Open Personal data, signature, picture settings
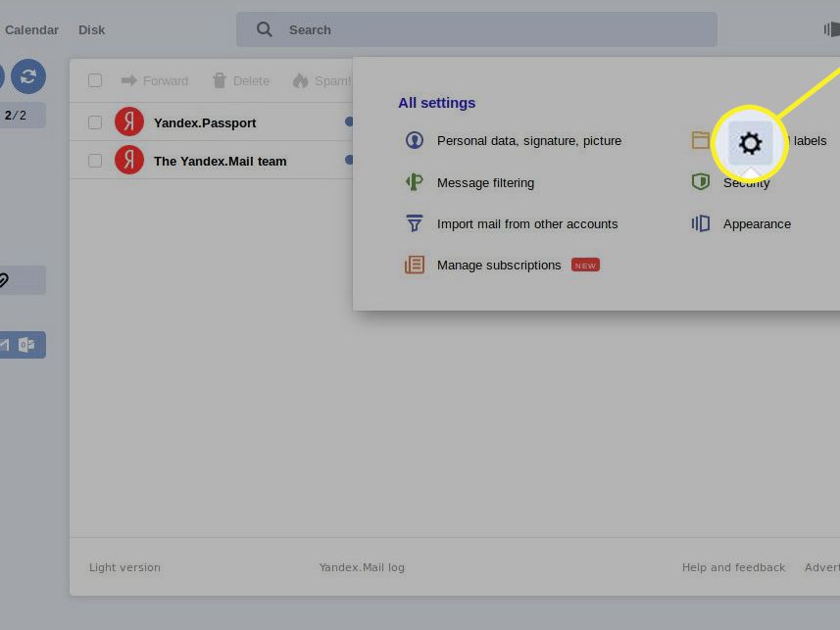The image size is (840, 630). pyautogui.click(x=529, y=140)
